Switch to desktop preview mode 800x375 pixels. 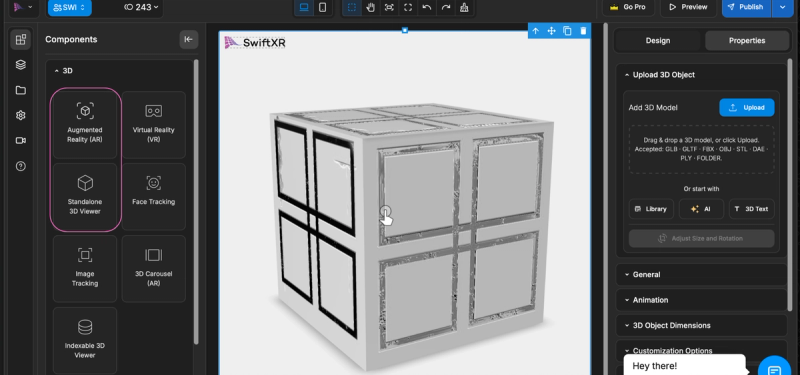tap(304, 7)
